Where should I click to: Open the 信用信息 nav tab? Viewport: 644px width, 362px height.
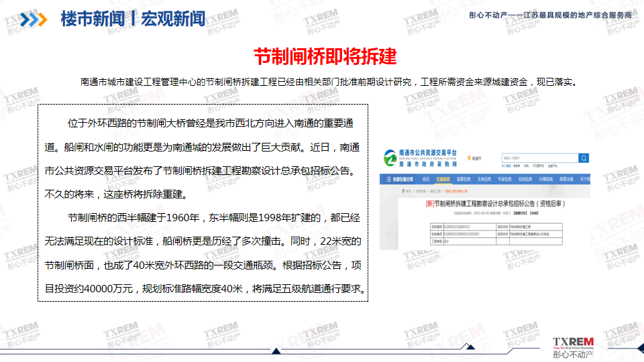[525, 179]
